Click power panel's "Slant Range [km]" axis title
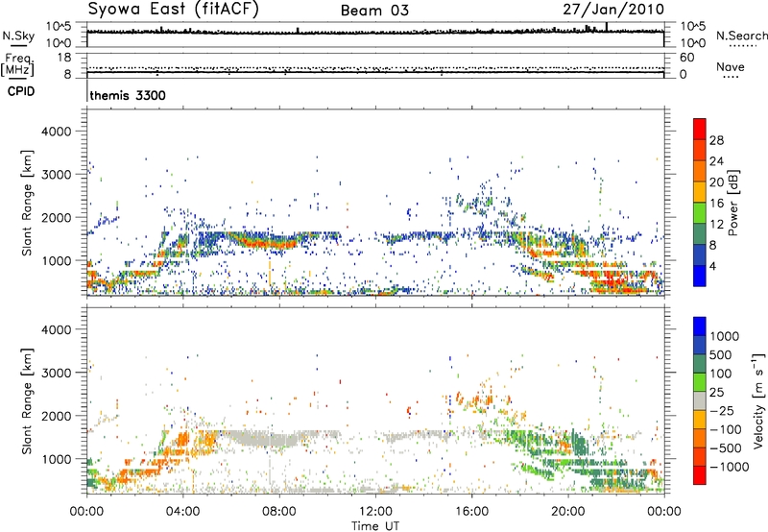The image size is (768, 532). pos(27,203)
